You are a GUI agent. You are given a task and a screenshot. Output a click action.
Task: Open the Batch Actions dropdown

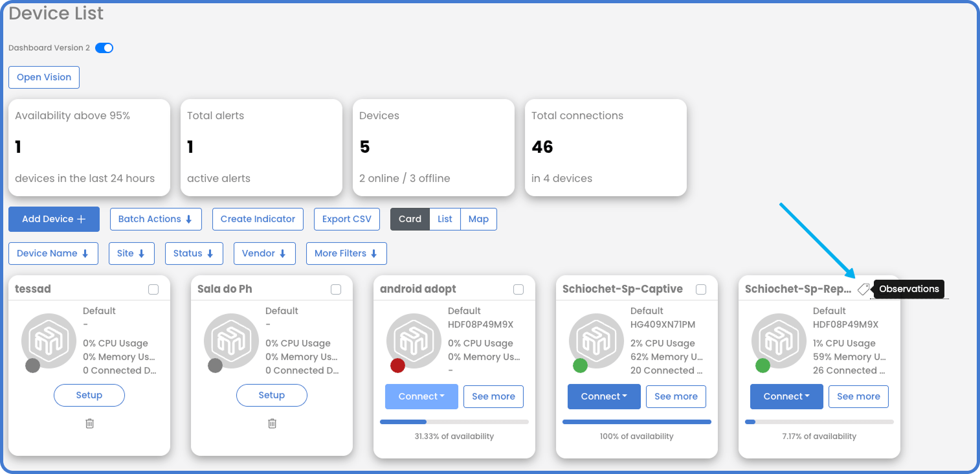155,219
